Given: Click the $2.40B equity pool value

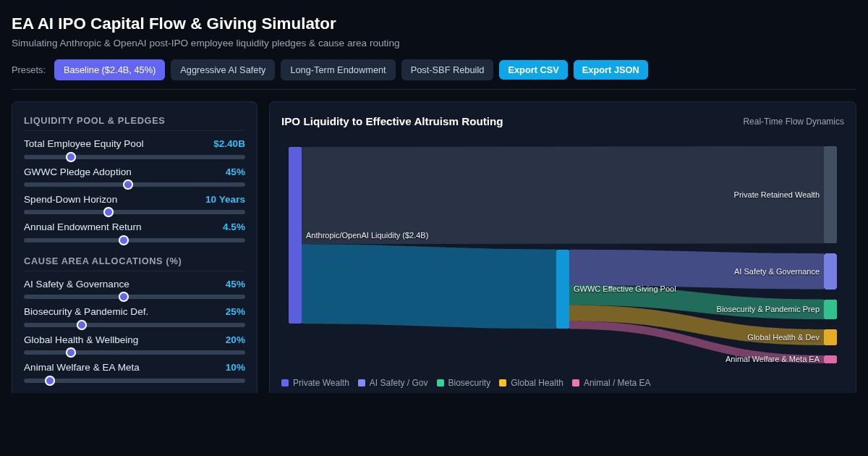Looking at the screenshot, I should [229, 143].
